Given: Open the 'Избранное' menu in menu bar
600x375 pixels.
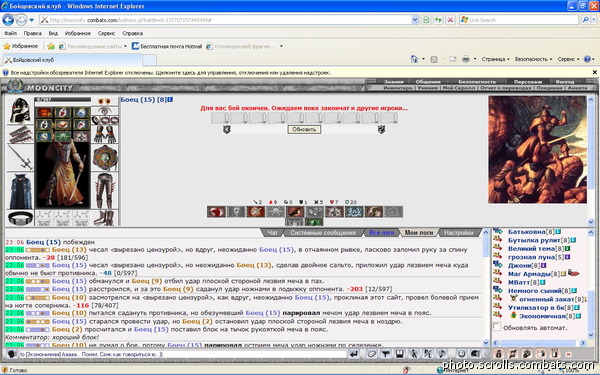Looking at the screenshot, I should pyautogui.click(x=78, y=33).
